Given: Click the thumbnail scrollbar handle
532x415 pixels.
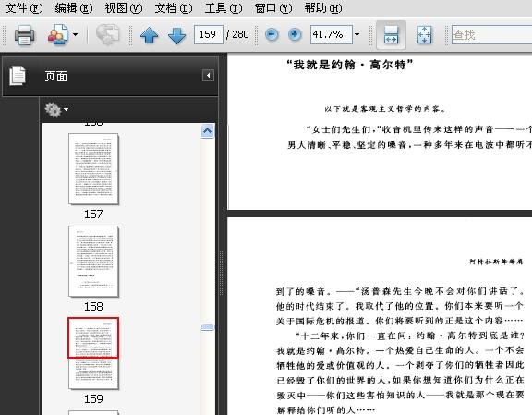Looking at the screenshot, I should [207, 327].
